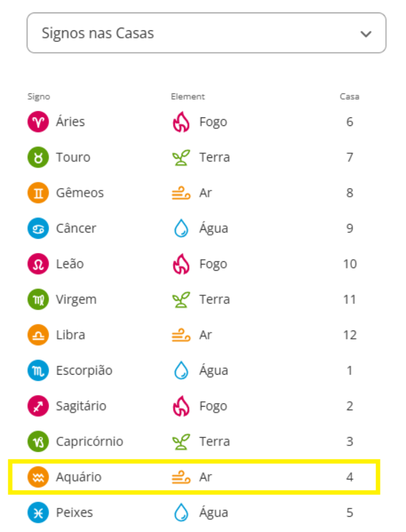
Task: Click the Água droplet icon in Câncer row
Action: [x=181, y=229]
